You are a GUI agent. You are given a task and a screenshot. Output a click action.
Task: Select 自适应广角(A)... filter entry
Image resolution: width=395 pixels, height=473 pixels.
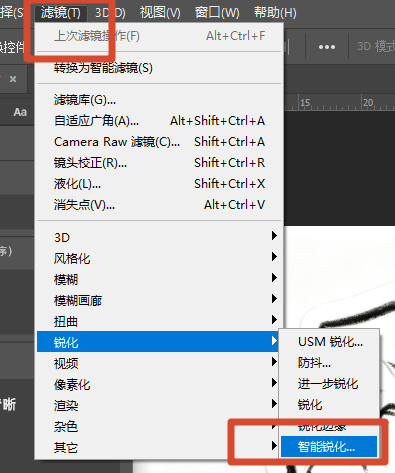tap(159, 121)
